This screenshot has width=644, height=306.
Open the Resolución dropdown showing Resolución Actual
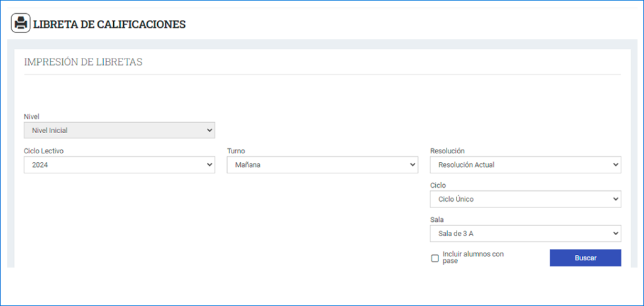(x=526, y=165)
